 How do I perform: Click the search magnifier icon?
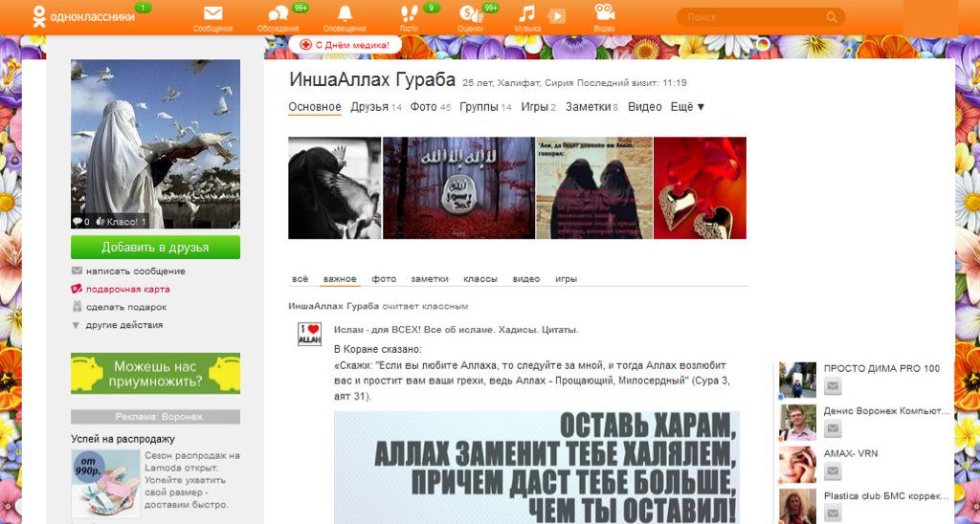[x=832, y=17]
